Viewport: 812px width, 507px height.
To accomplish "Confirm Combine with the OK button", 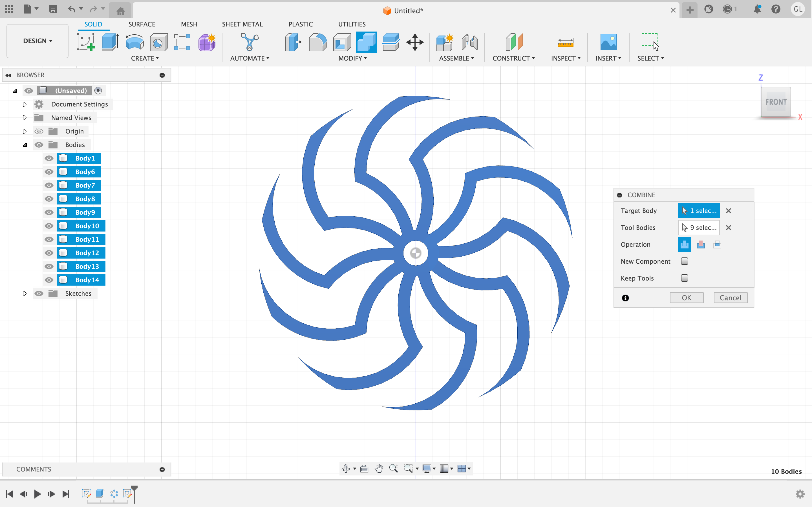I will pos(686,298).
